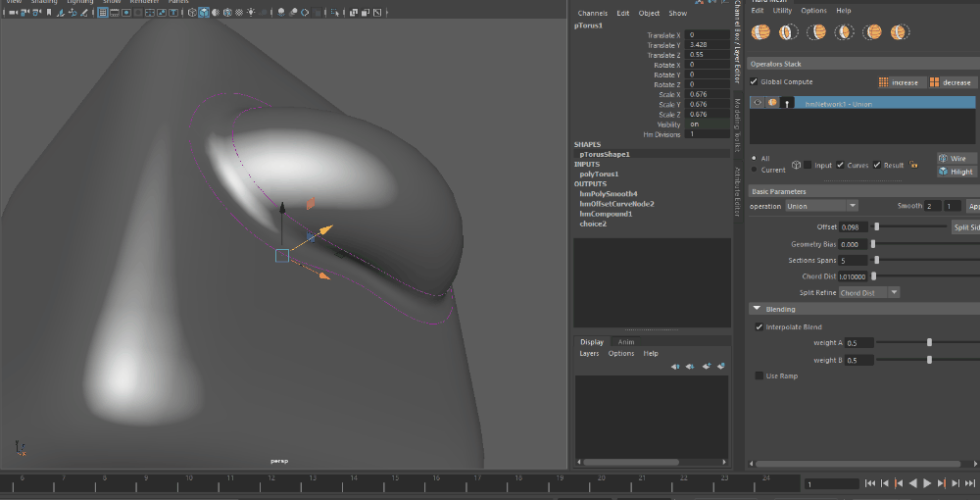Click the create new empty layer icon
The height and width of the screenshot is (500, 980).
click(x=707, y=367)
